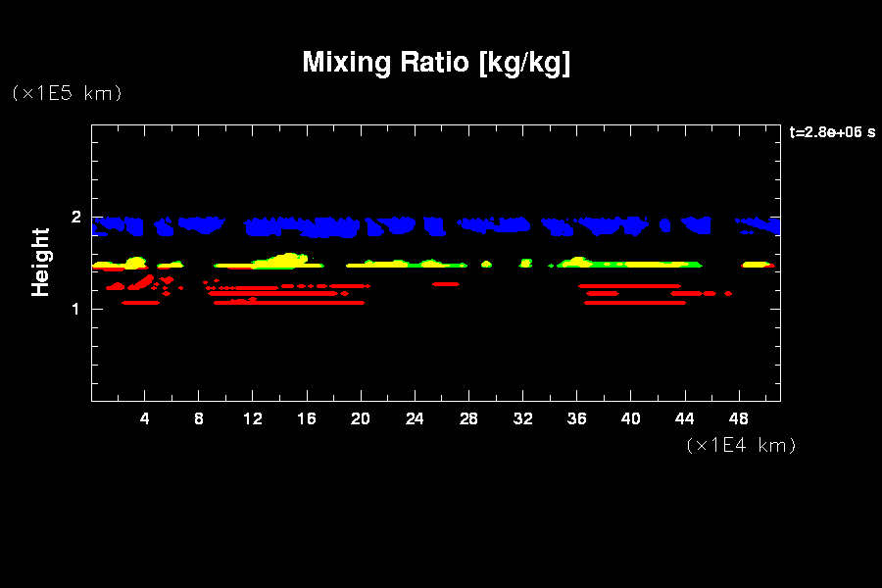Image resolution: width=882 pixels, height=588 pixels.
Task: Click the 'Mixing Ratio [kg/kg]' plot title
Action: [x=436, y=63]
